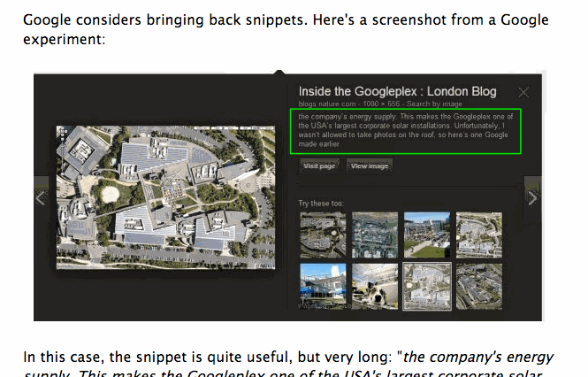The image size is (588, 377).
Task: Open the large Googleplex aerial photo
Action: tap(165, 197)
